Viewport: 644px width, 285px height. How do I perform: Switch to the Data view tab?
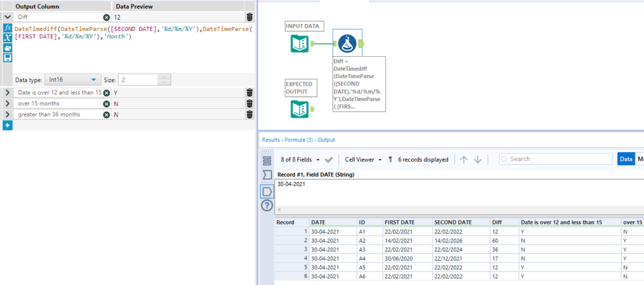point(625,159)
